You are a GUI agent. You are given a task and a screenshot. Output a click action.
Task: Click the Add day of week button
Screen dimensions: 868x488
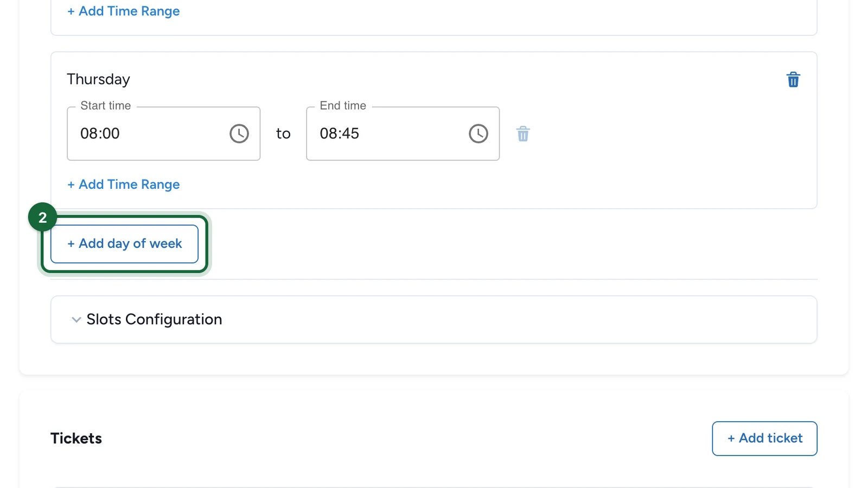[124, 244]
